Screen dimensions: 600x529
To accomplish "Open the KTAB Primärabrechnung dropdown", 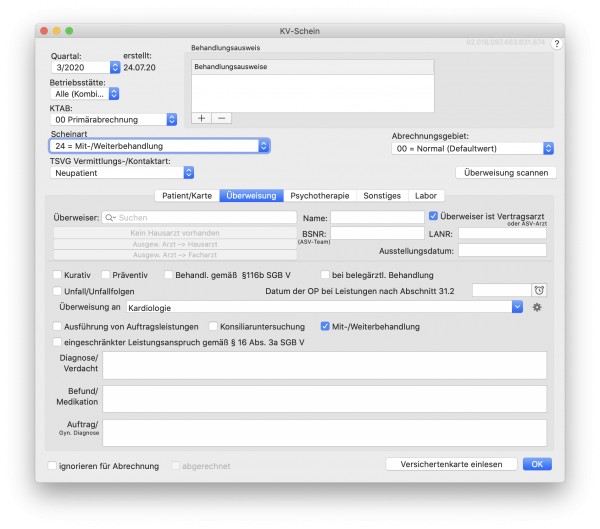I will (114, 119).
